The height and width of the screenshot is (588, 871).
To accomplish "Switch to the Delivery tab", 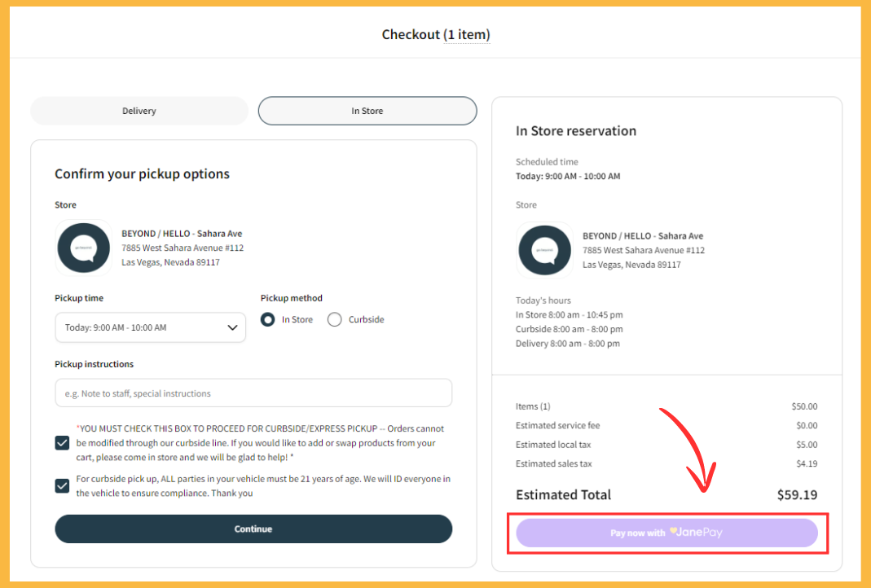I will tap(139, 111).
